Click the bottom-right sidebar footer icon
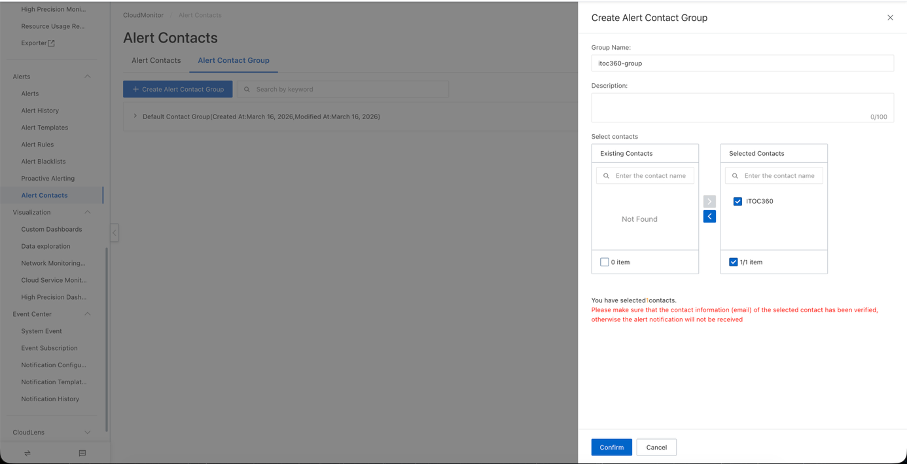The height and width of the screenshot is (464, 908). 82,453
